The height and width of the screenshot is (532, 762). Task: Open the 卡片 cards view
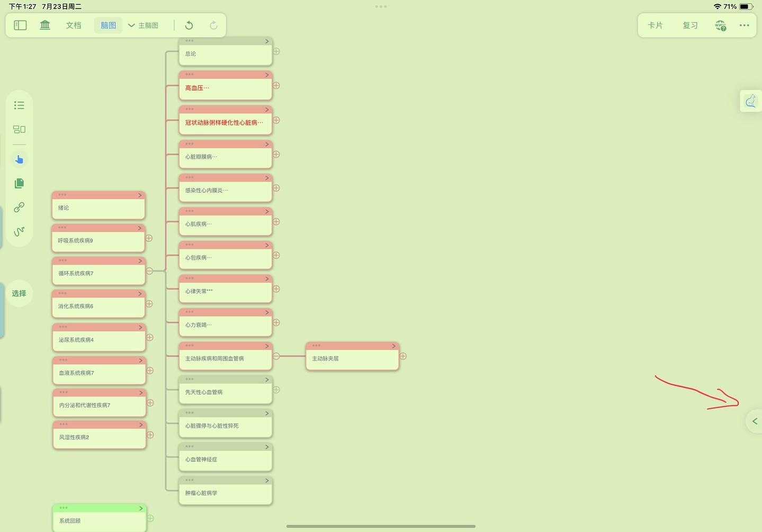[x=655, y=25]
